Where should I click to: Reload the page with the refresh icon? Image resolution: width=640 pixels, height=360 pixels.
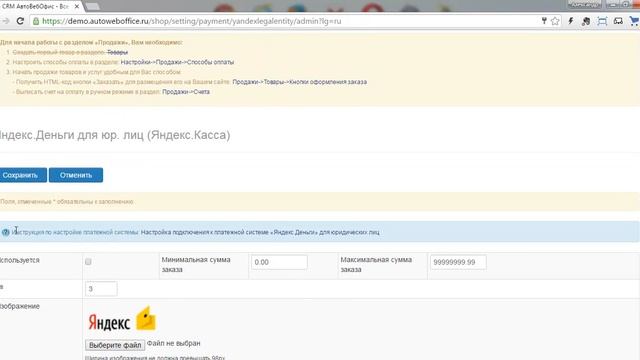click(20, 21)
